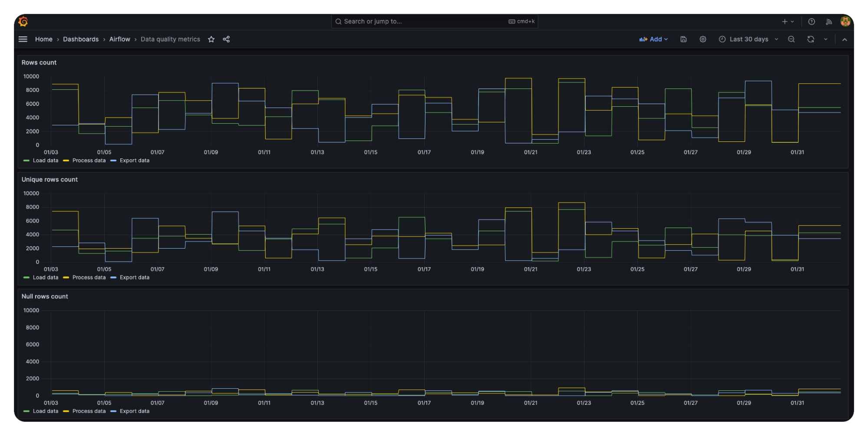Open dashboard settings gear icon
This screenshot has width=868, height=436.
703,39
